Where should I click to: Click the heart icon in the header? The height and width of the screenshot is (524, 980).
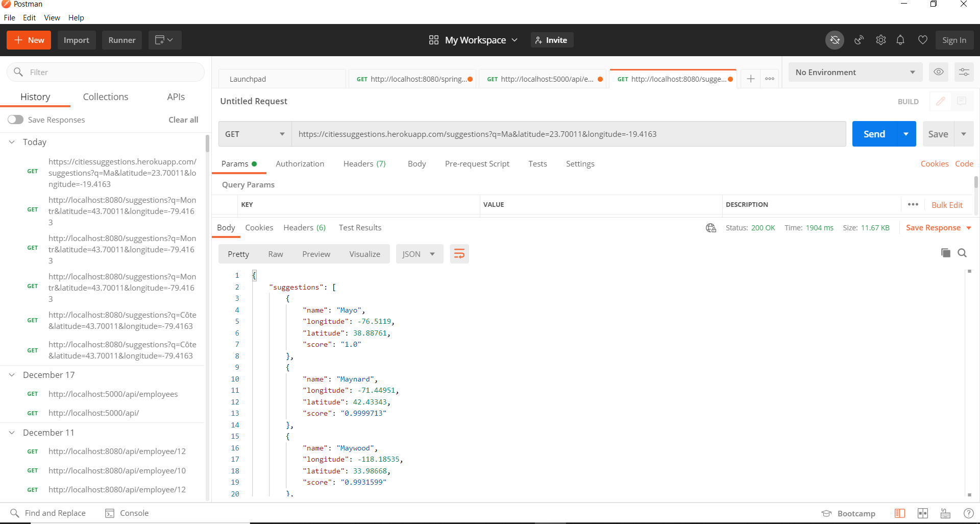[x=922, y=40]
